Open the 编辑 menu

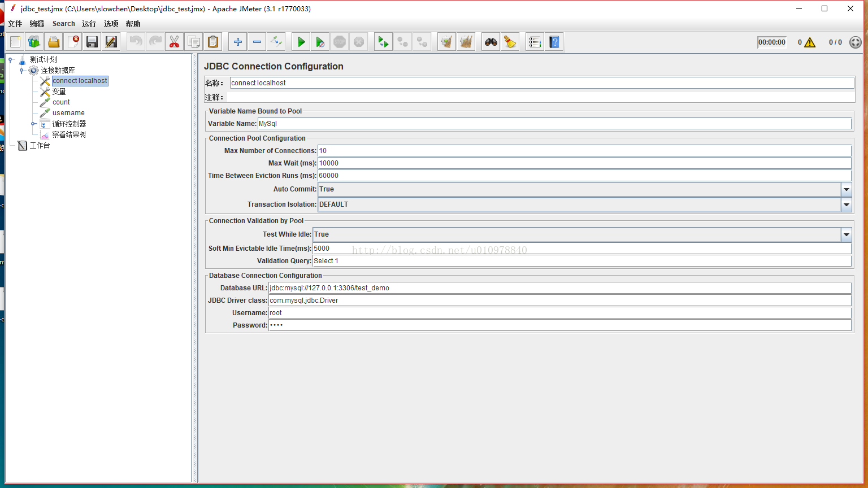[37, 24]
